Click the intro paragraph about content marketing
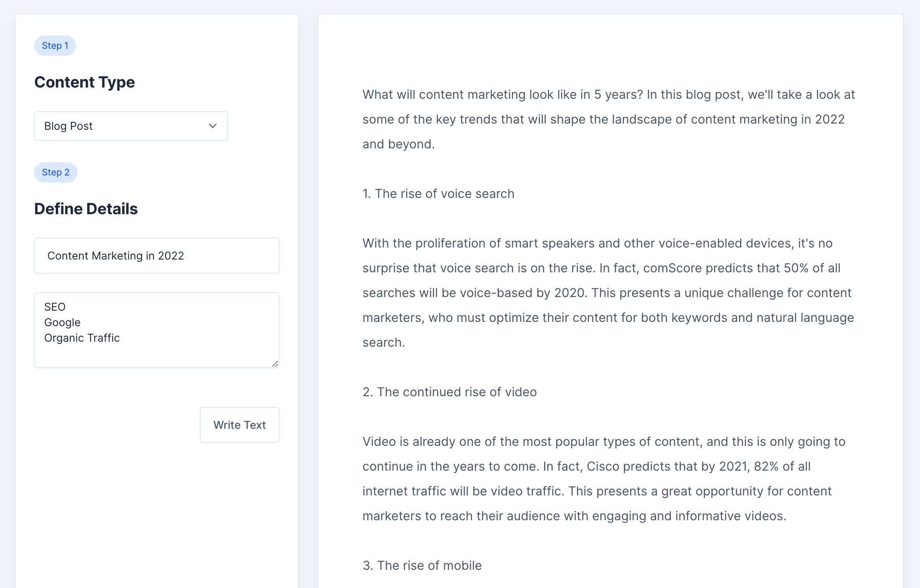This screenshot has height=588, width=920. click(x=608, y=119)
